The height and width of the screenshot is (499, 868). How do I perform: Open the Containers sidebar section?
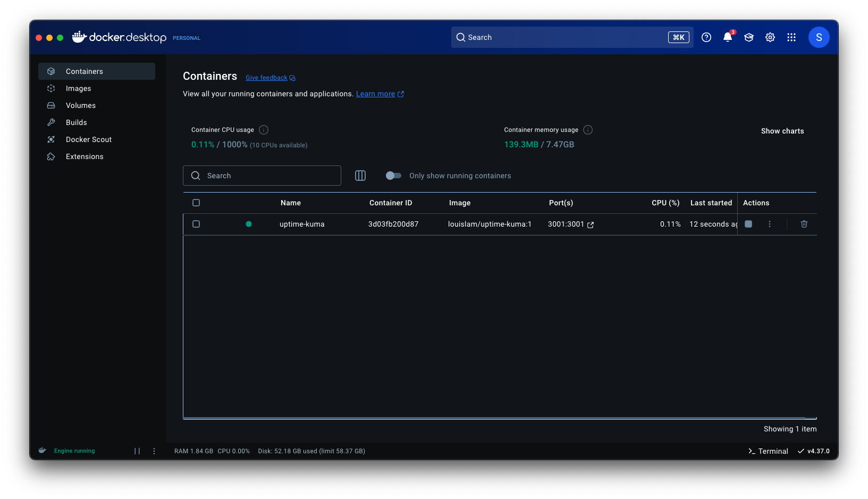point(96,71)
